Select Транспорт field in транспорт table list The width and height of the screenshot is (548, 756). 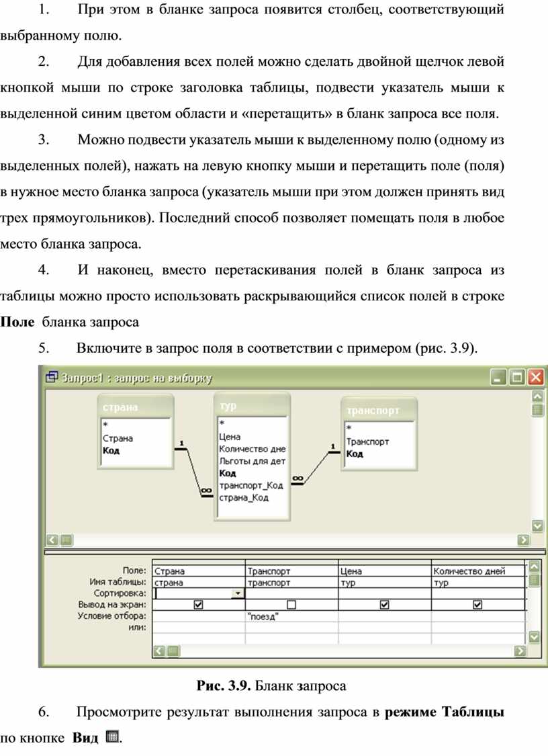coord(367,441)
